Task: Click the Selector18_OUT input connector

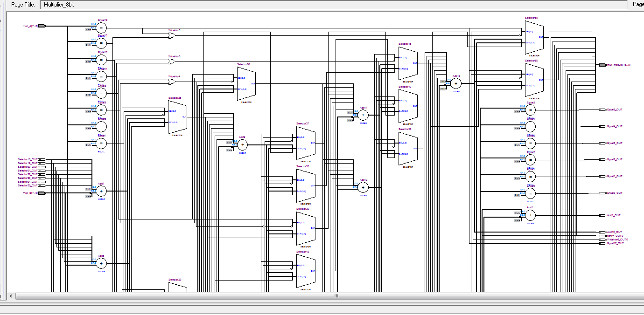Action: 42,159
